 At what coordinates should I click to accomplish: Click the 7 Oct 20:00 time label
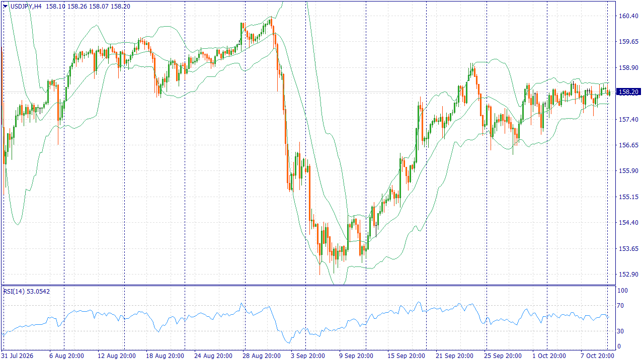pyautogui.click(x=598, y=356)
